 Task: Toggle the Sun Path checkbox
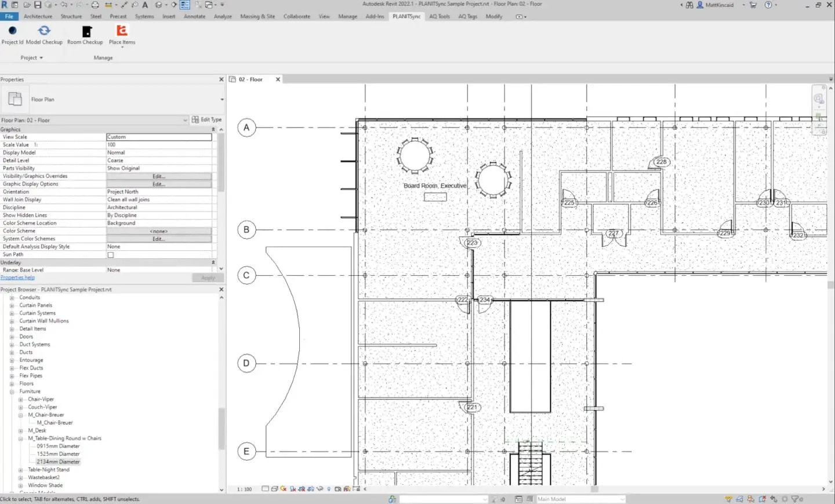[x=111, y=255]
